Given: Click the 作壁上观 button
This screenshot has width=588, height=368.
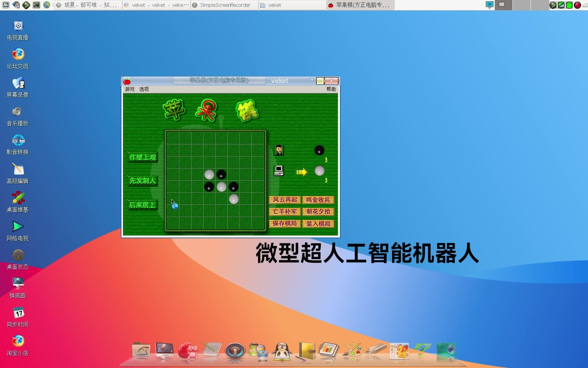Looking at the screenshot, I should click(x=143, y=157).
